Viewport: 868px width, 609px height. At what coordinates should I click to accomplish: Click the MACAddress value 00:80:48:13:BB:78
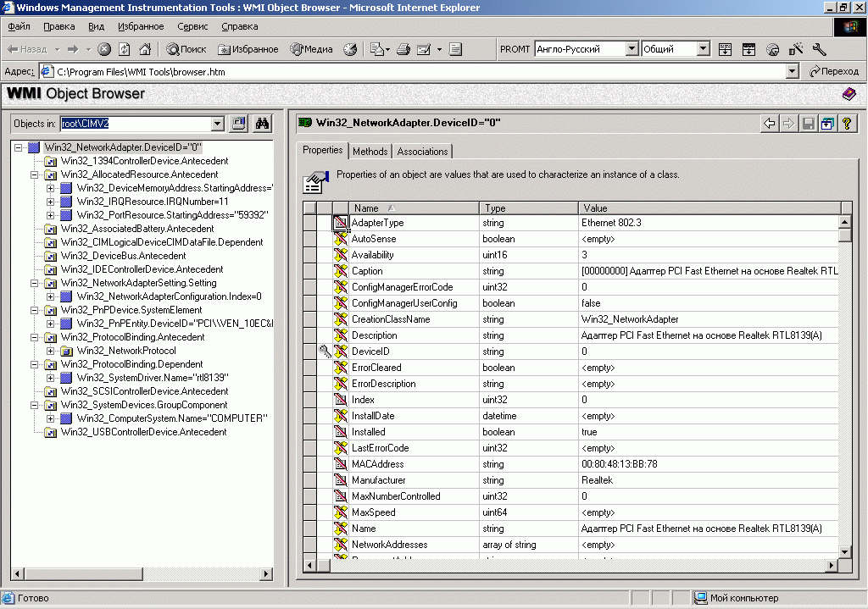click(x=620, y=464)
